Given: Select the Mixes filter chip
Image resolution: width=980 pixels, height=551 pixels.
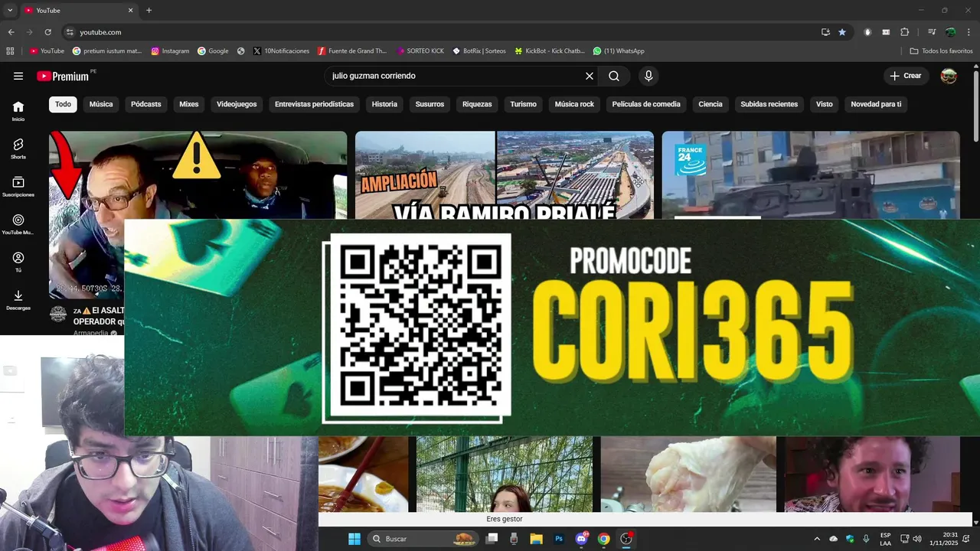Looking at the screenshot, I should pos(189,104).
